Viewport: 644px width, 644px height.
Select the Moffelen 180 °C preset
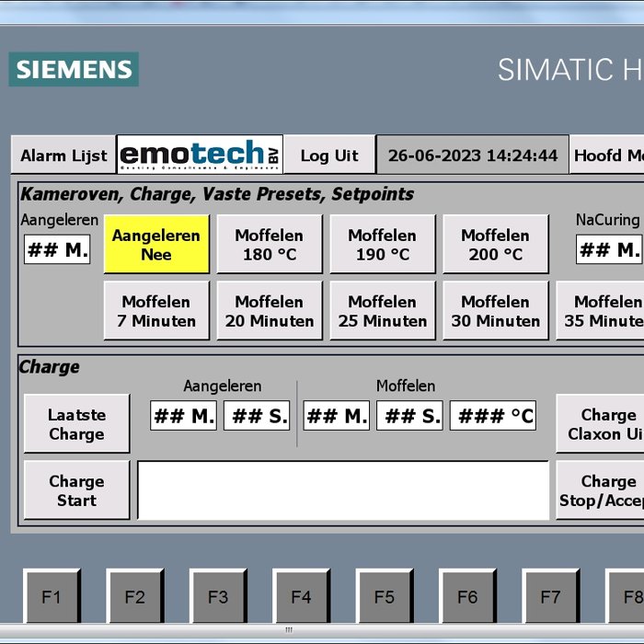pyautogui.click(x=270, y=245)
